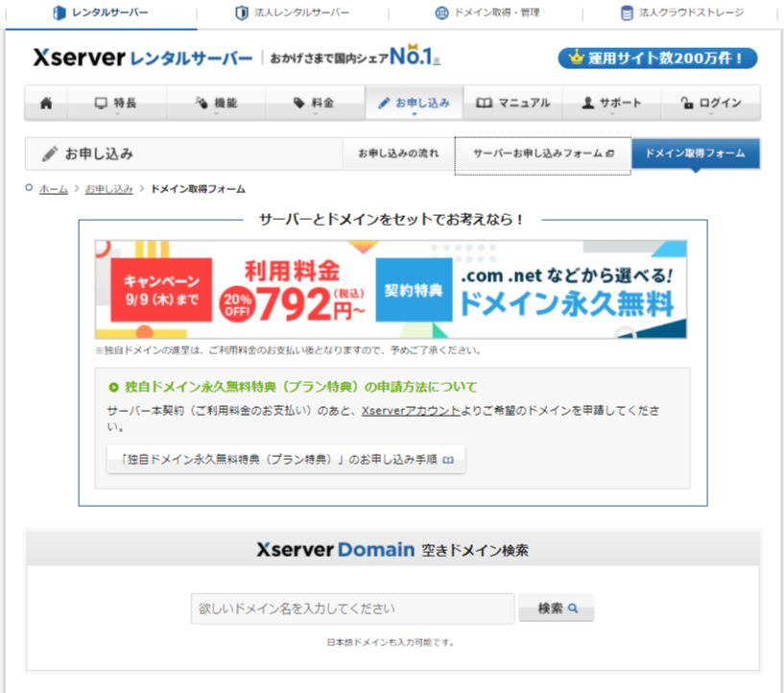Open the マニュアル (Manual) page
The height and width of the screenshot is (693, 784).
[513, 103]
